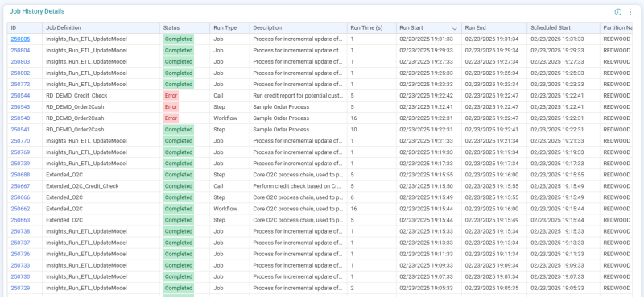Select RD_DEMO_Credit_Check job definition cell
644x299 pixels.
coord(101,95)
